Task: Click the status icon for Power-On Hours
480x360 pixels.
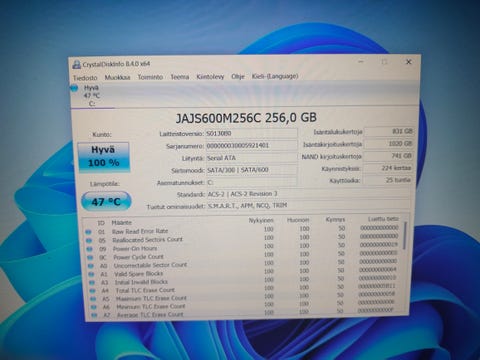Action: (89, 249)
